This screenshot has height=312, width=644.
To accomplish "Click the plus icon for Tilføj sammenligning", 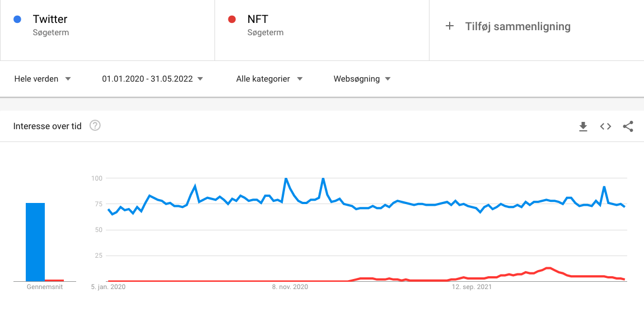I will (450, 26).
